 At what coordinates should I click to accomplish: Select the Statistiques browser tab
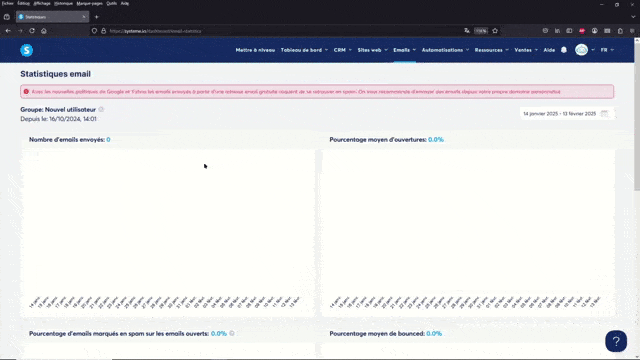tap(52, 17)
